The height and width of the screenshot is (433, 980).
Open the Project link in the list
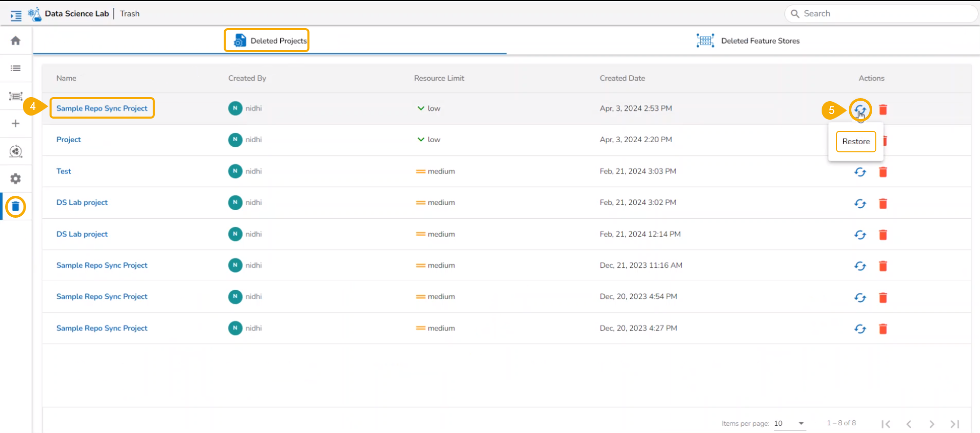point(68,140)
